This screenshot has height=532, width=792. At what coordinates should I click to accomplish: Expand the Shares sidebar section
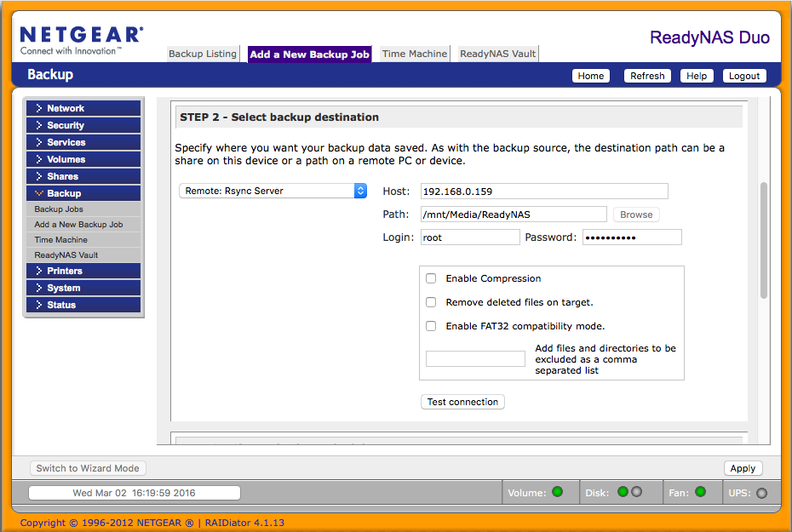pyautogui.click(x=83, y=176)
